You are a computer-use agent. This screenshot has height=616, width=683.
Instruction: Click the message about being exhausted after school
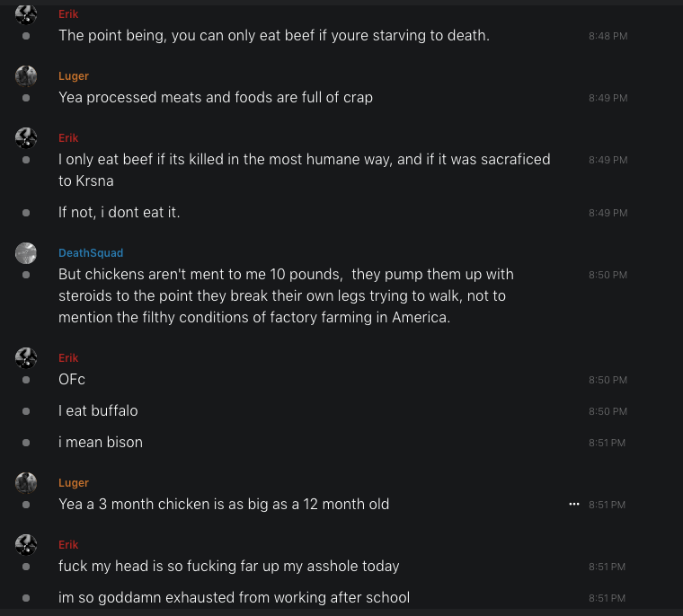click(x=234, y=598)
